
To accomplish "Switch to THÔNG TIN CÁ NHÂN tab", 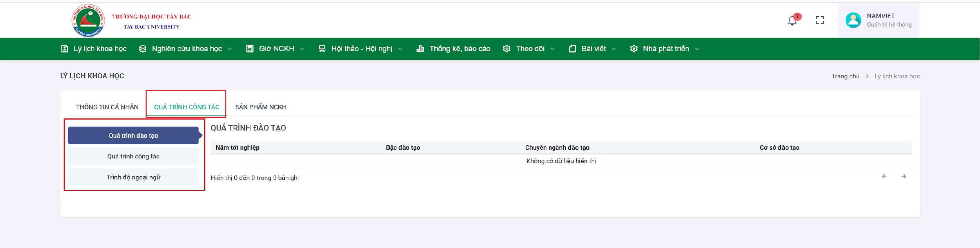I will 107,107.
